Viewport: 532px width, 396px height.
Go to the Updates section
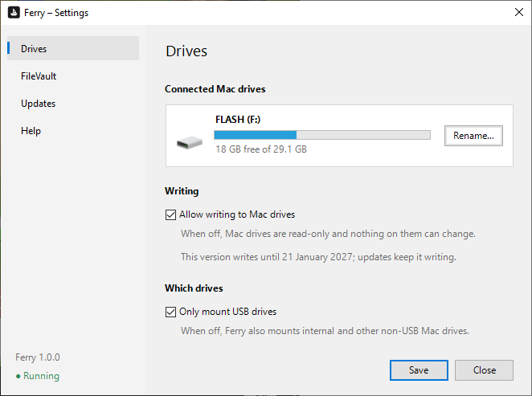[x=73, y=104]
